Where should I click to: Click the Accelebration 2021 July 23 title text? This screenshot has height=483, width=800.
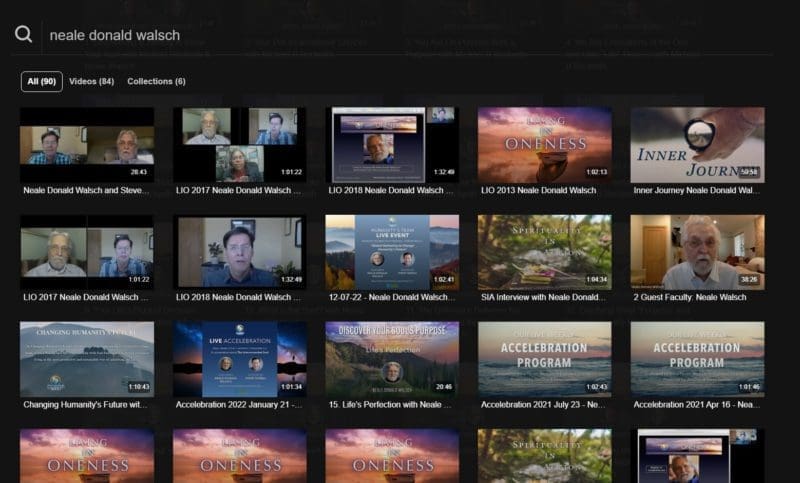pos(543,404)
